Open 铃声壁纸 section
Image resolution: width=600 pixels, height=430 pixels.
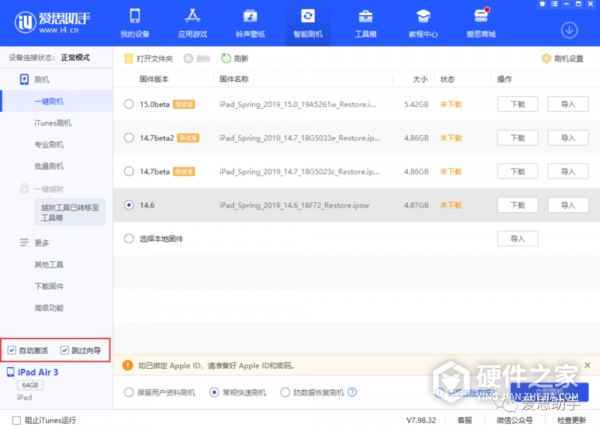point(250,23)
